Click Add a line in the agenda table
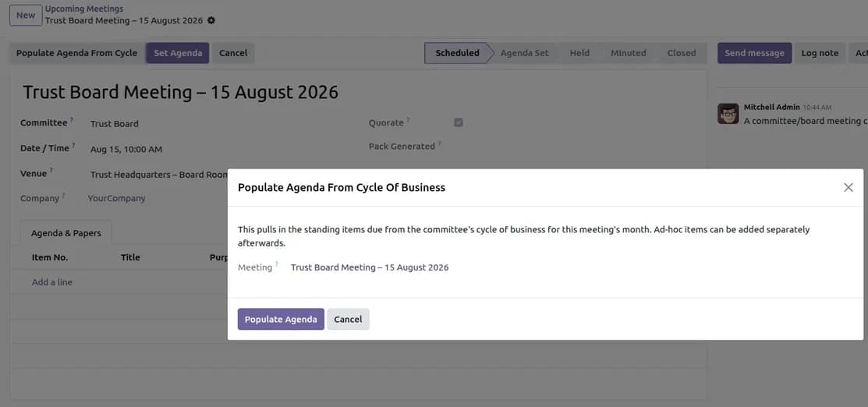This screenshot has height=407, width=868. tap(52, 281)
